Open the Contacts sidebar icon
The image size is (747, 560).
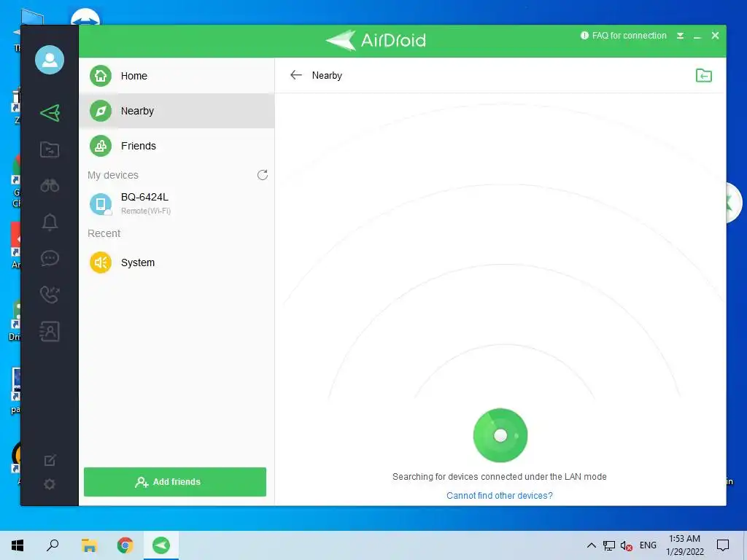point(50,331)
